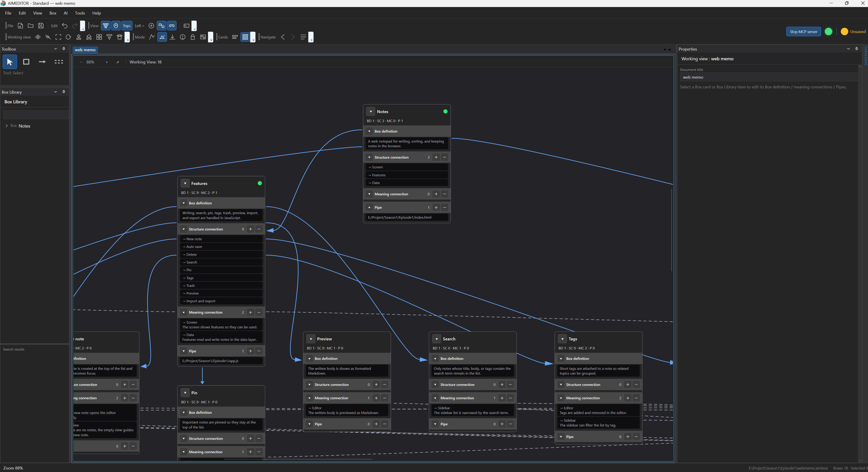Add a Structure connection on Notes card

pyautogui.click(x=436, y=157)
